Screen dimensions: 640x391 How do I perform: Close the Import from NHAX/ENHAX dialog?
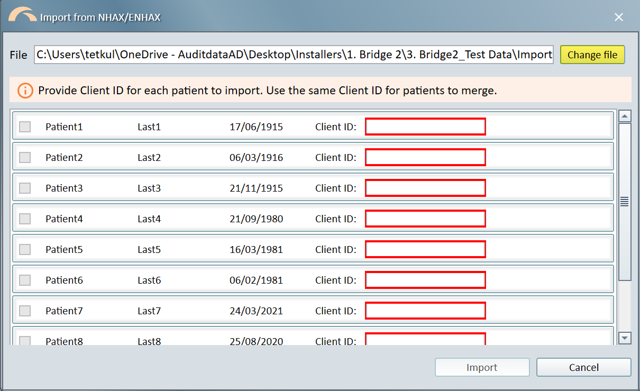pyautogui.click(x=619, y=17)
